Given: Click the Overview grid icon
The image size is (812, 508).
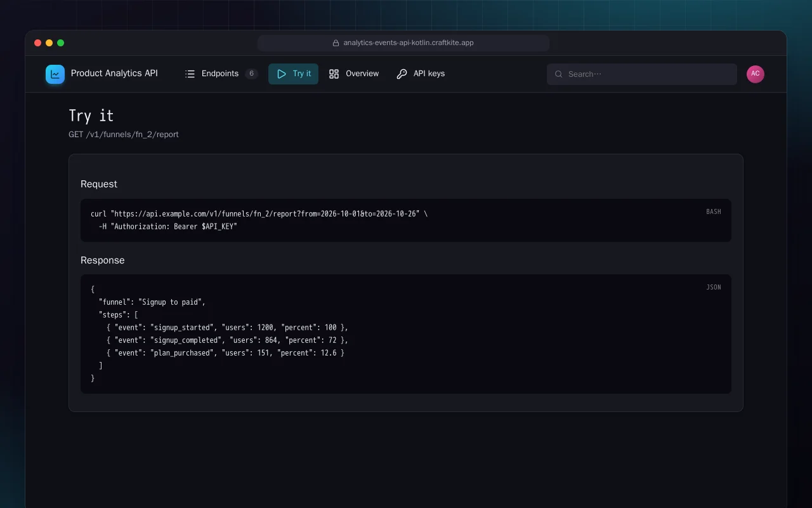Looking at the screenshot, I should pos(334,74).
